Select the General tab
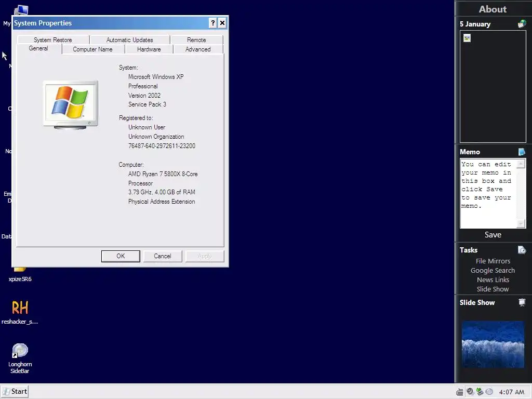 tap(38, 48)
